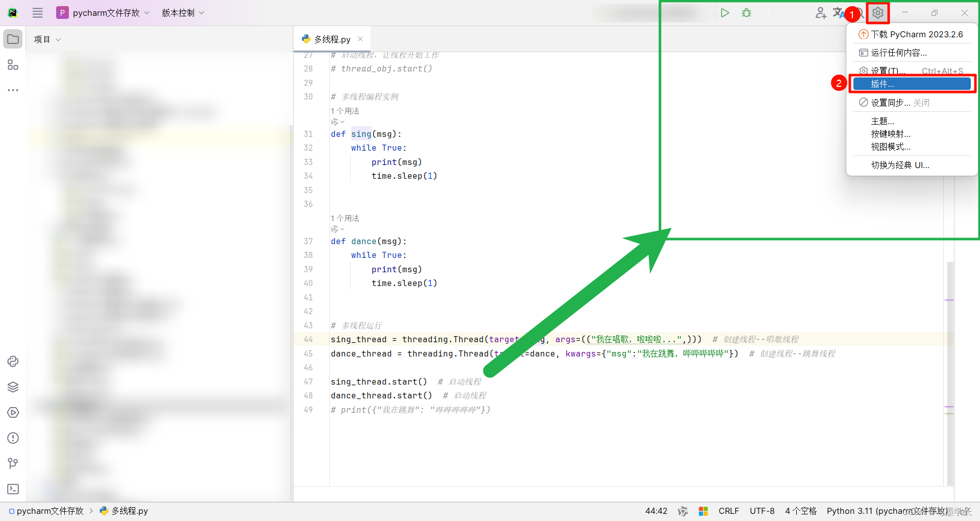Click the pycharm文件存放 breadcrumb at the bottom
The height and width of the screenshot is (521, 980).
pyautogui.click(x=46, y=511)
